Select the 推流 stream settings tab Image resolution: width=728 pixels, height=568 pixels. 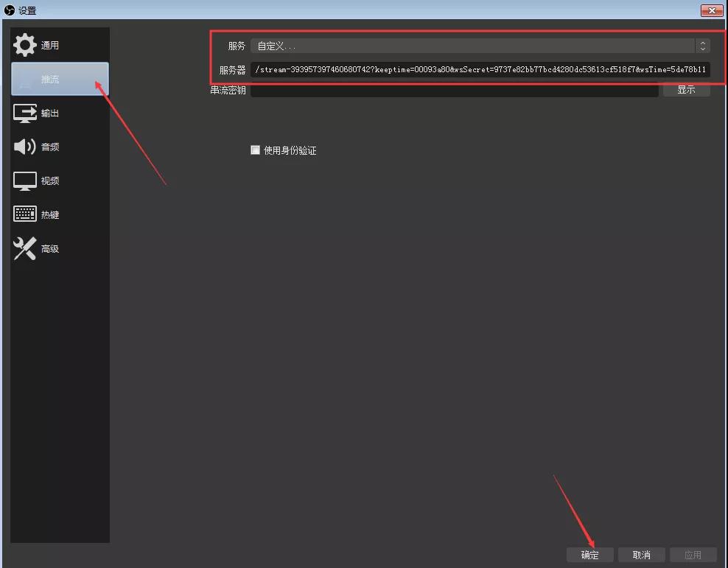click(x=60, y=79)
